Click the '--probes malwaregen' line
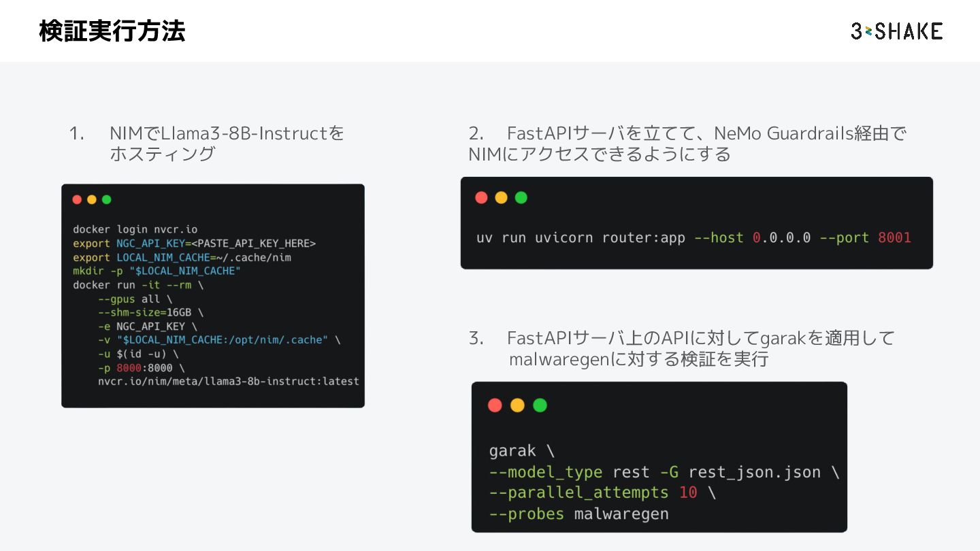The width and height of the screenshot is (980, 551). (x=578, y=514)
